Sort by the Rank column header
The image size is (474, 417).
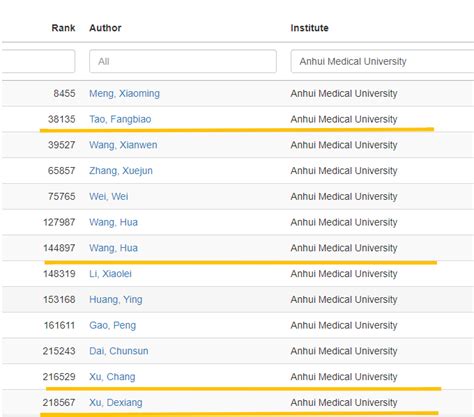point(63,28)
